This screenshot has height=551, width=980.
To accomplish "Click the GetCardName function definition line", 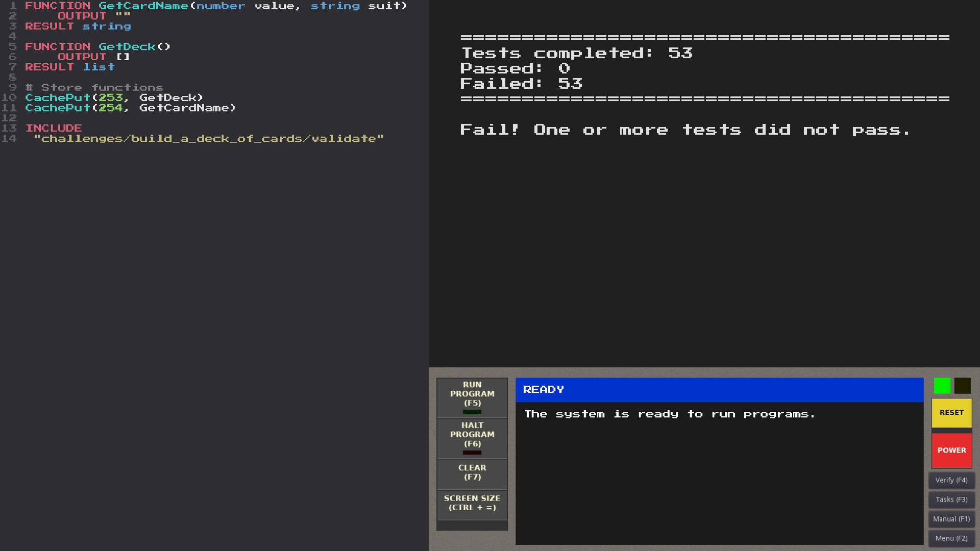I will coord(216,6).
